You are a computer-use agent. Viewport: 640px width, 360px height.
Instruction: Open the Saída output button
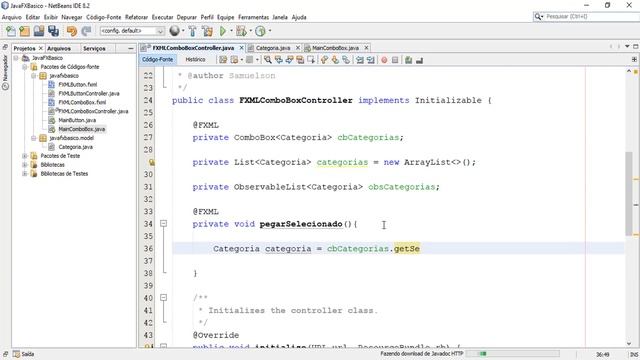pyautogui.click(x=23, y=354)
